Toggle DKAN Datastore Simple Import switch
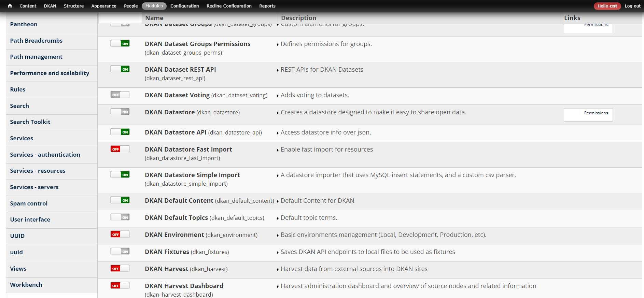This screenshot has width=644, height=298. coord(120,174)
